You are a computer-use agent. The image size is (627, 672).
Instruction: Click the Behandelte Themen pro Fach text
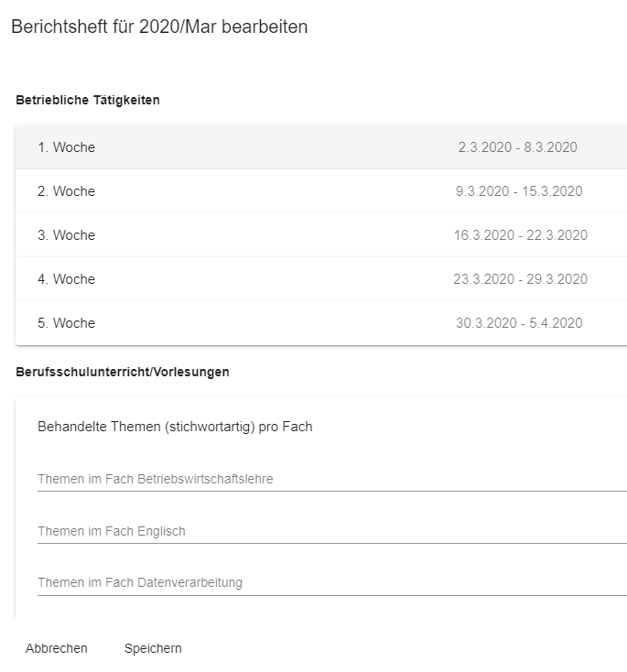pyautogui.click(x=175, y=427)
